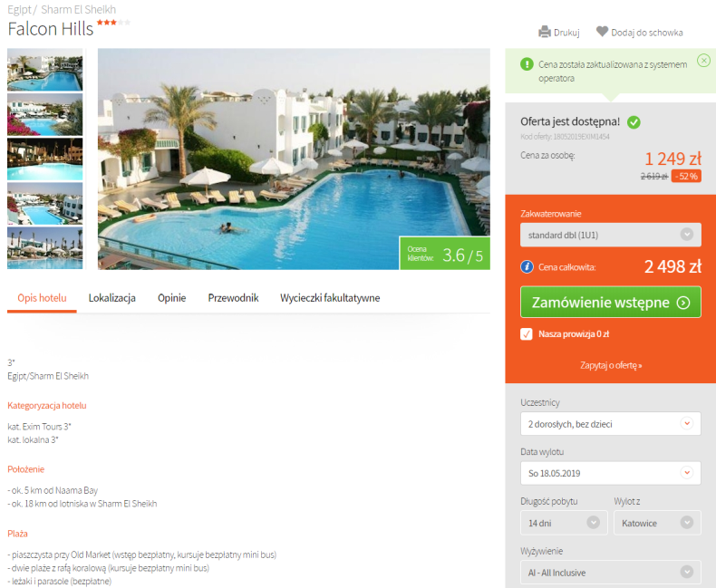Close the price update notification

click(703, 61)
